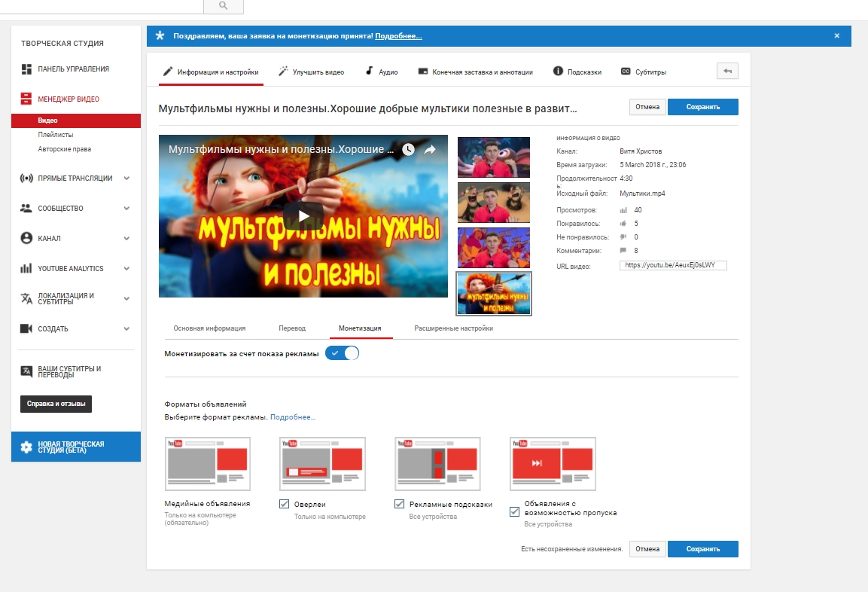Click the top 'Сохранить' button
This screenshot has height=592, width=868.
click(703, 107)
